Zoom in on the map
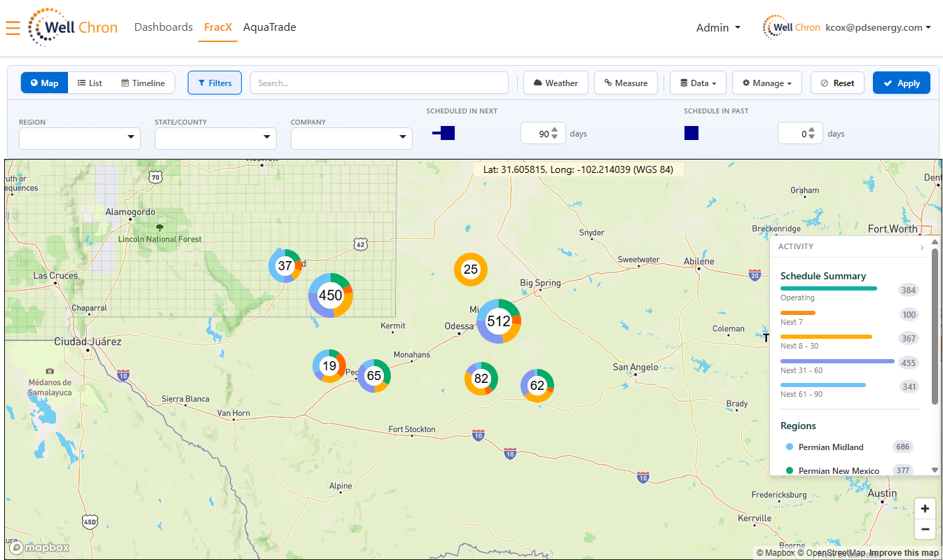This screenshot has width=943, height=560. pos(925,509)
